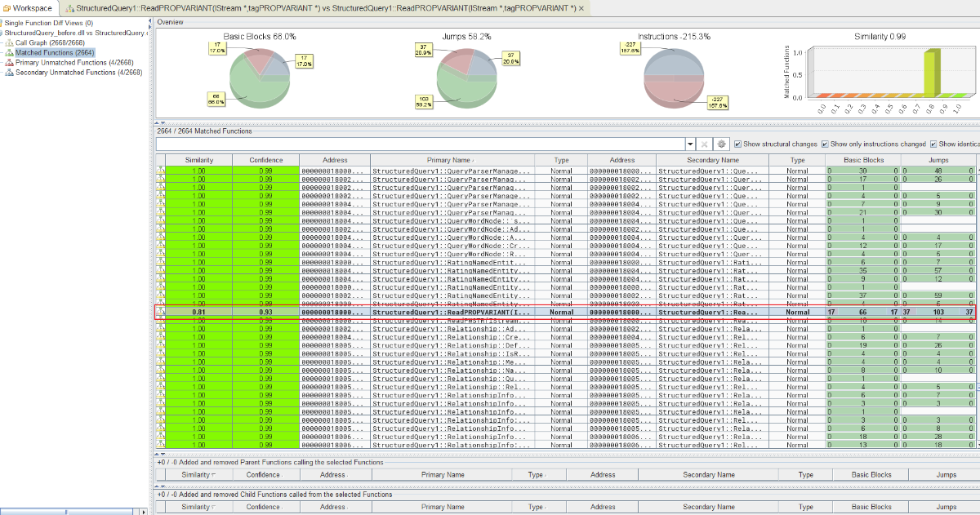Sort Parent Functions table by Similarity
The height and width of the screenshot is (515, 980).
tap(199, 474)
